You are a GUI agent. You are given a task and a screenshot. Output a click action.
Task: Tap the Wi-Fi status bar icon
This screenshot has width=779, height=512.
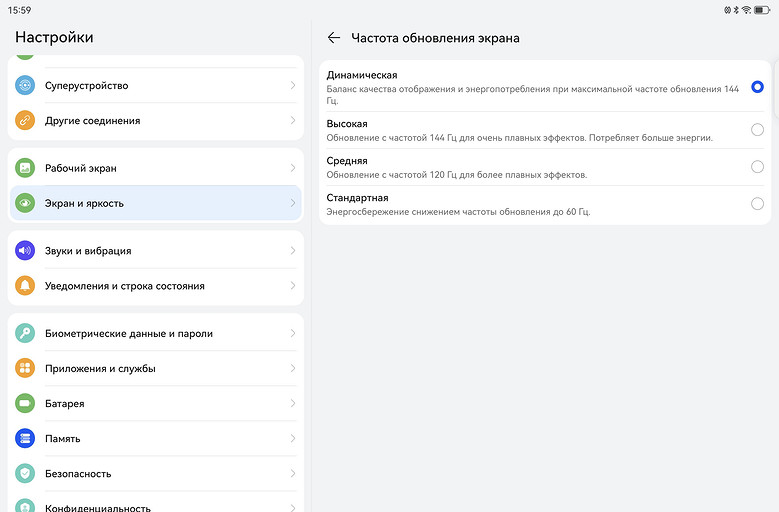(x=748, y=9)
